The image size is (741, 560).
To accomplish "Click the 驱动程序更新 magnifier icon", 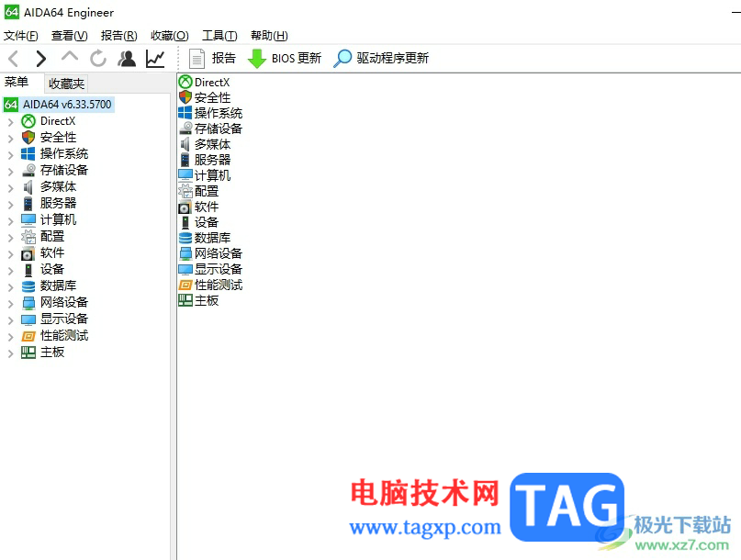I will click(342, 59).
